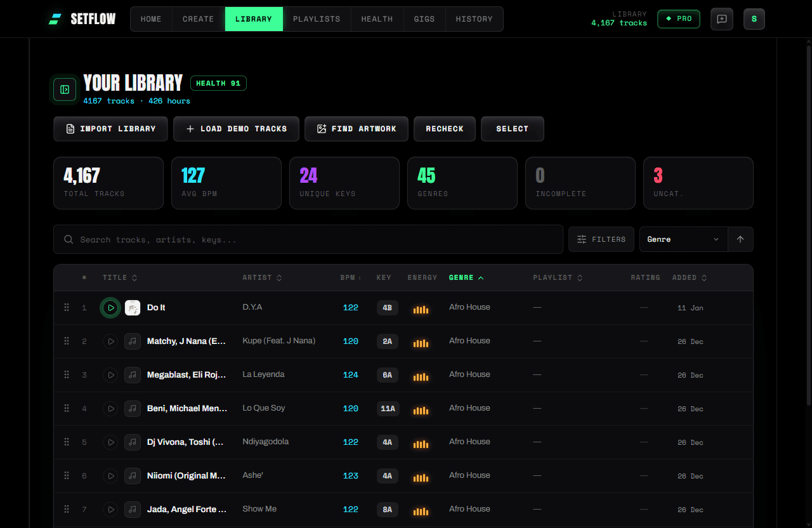The width and height of the screenshot is (812, 528).
Task: Click the artist name La Leyenda
Action: [263, 374]
